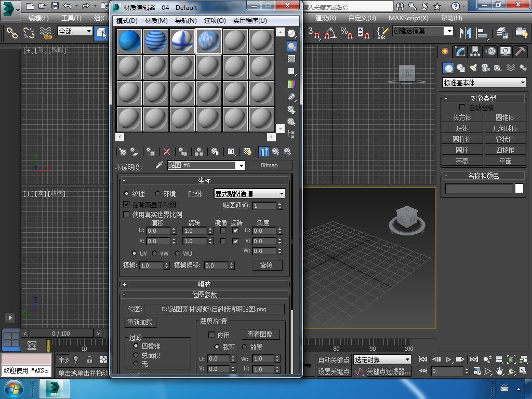This screenshot has height=399, width=532.
Task: Select the Cameras category icon
Action: (x=485, y=68)
